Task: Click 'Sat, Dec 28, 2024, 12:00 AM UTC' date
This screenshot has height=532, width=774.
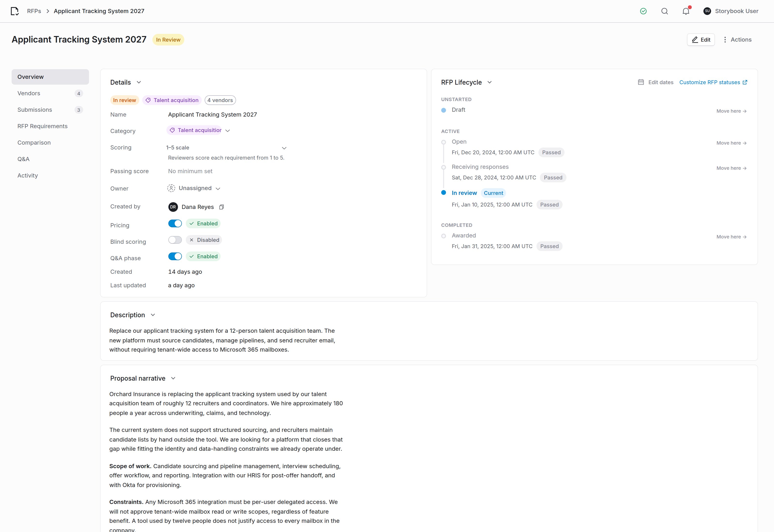Action: [494, 178]
